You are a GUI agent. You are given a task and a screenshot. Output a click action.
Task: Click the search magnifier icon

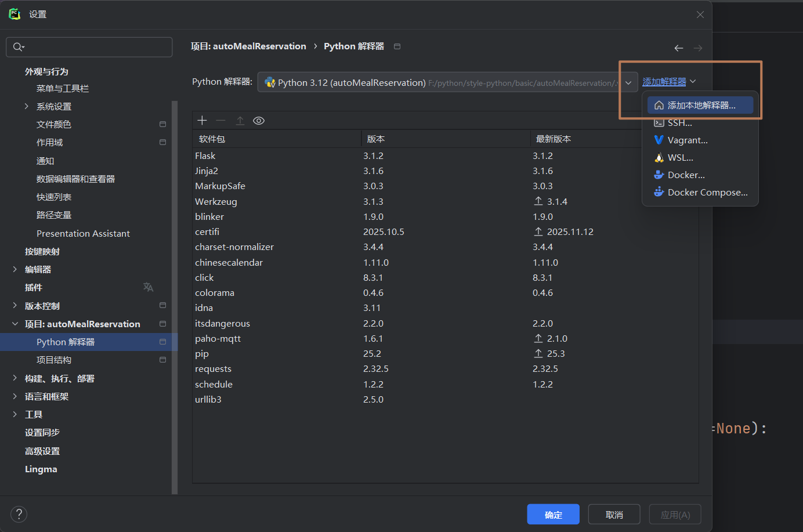(x=19, y=47)
